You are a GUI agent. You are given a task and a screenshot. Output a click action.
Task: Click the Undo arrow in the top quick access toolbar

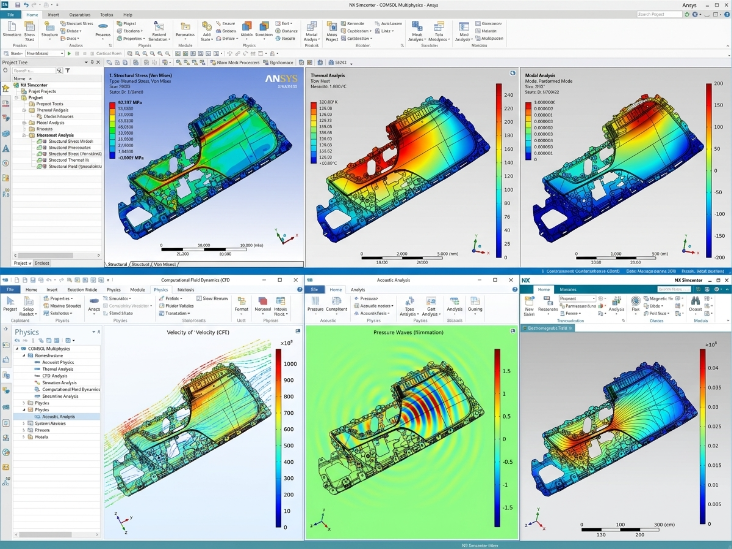pyautogui.click(x=26, y=5)
